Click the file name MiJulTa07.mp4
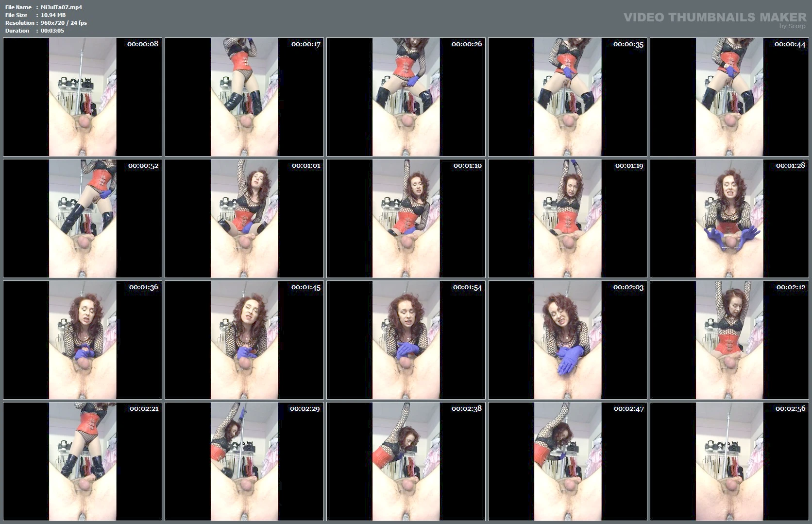 61,7
